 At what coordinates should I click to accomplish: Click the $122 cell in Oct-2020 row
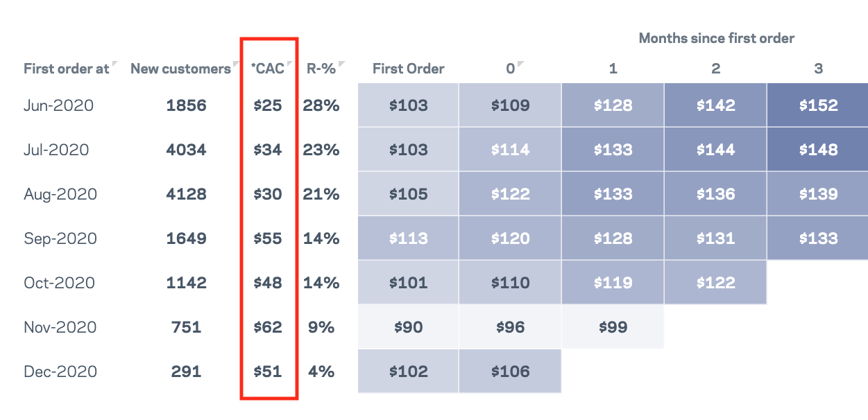[x=715, y=283]
